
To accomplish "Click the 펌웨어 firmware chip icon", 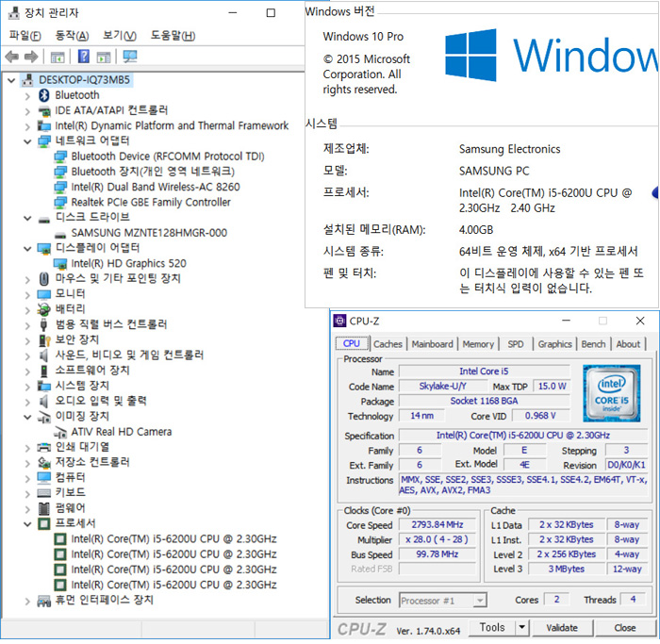I will 43,508.
